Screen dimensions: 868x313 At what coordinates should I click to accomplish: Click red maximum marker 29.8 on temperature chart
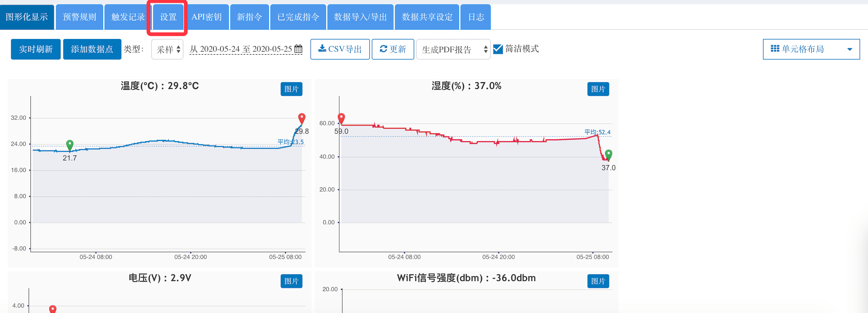[302, 119]
